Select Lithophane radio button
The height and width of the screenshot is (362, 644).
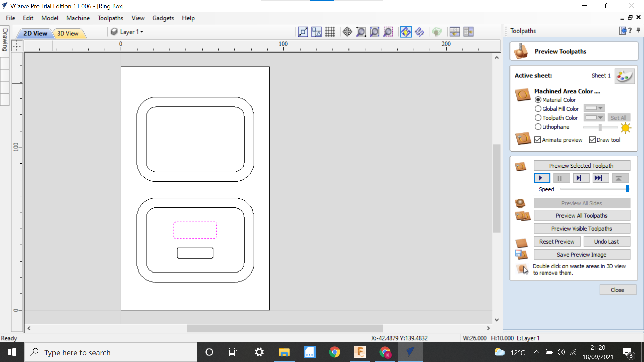(538, 127)
